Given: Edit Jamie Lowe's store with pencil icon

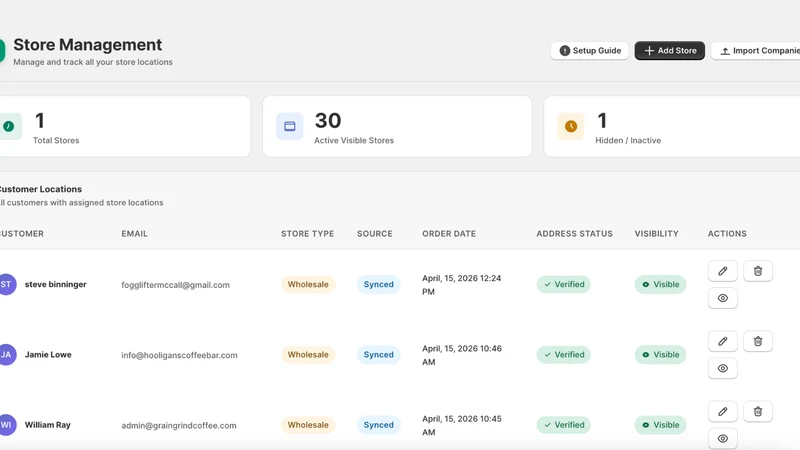Looking at the screenshot, I should click(x=722, y=341).
